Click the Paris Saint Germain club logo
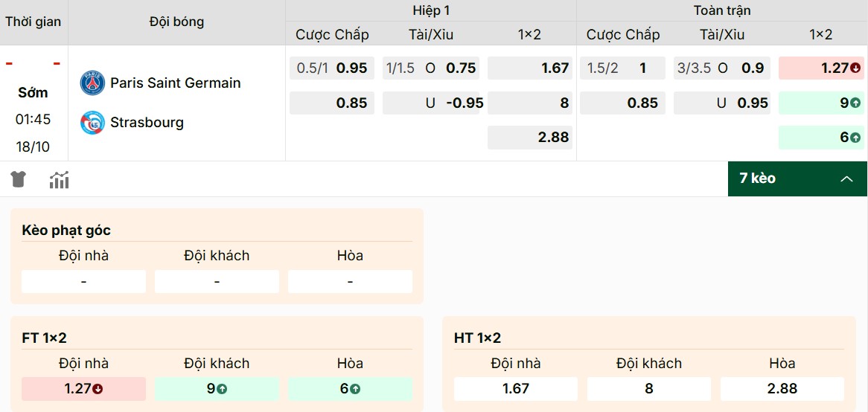Screen dimensions: 868x412 92,83
